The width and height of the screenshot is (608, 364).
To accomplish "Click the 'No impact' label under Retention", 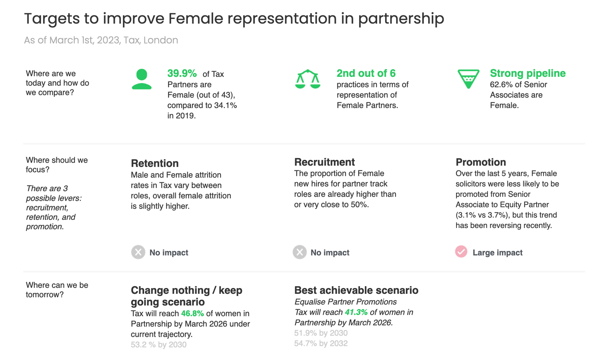I will click(x=169, y=252).
